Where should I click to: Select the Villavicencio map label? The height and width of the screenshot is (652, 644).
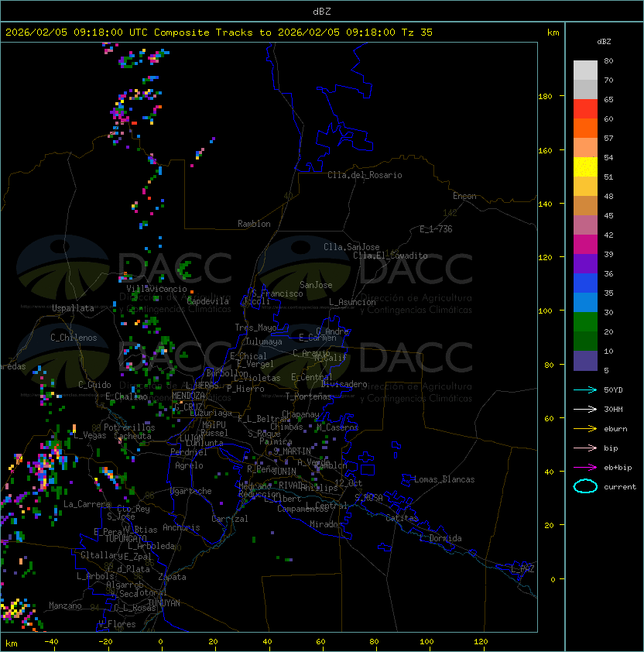point(156,289)
